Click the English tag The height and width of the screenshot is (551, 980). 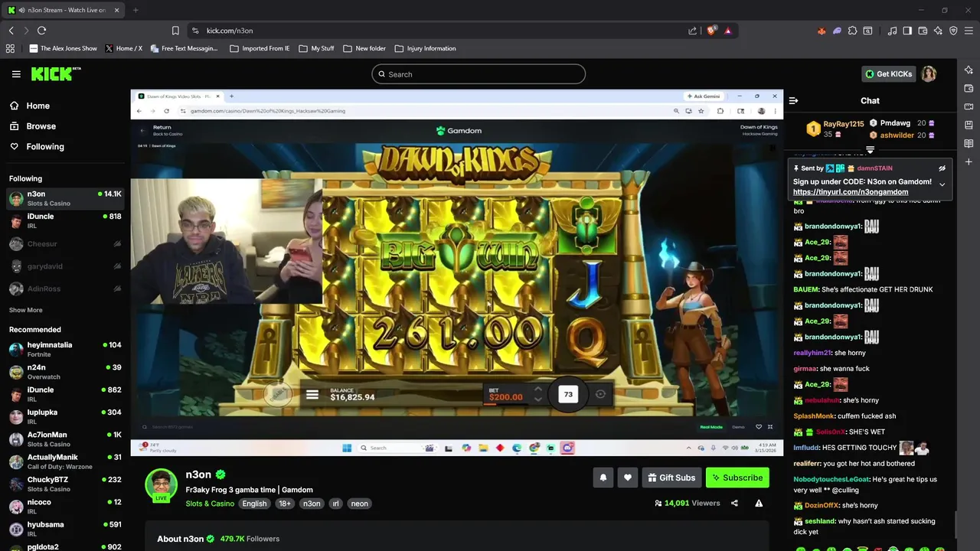coord(254,504)
